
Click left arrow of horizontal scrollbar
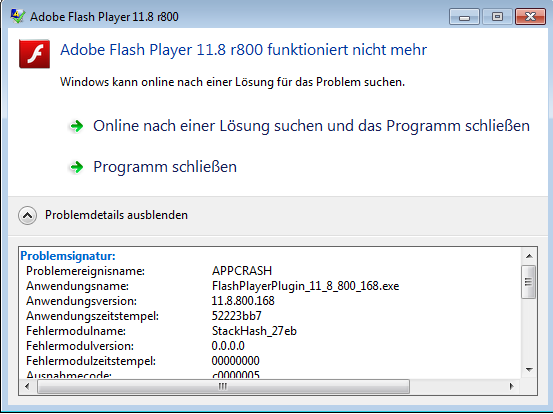coord(28,386)
